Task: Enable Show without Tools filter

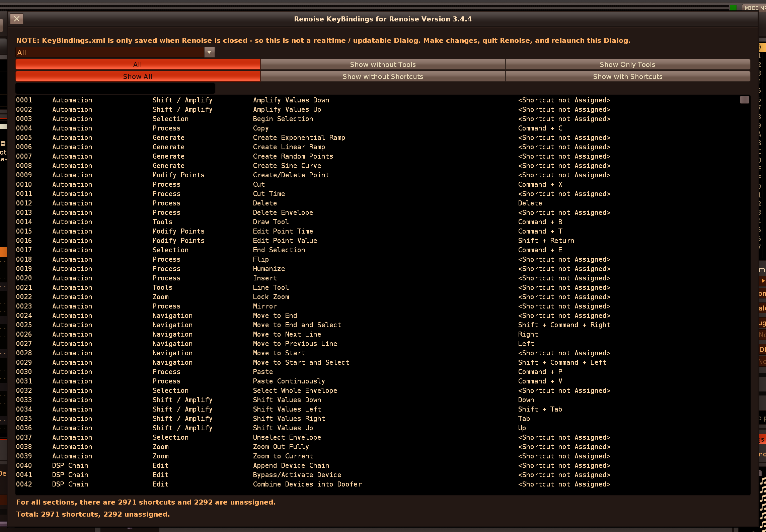Action: click(383, 64)
